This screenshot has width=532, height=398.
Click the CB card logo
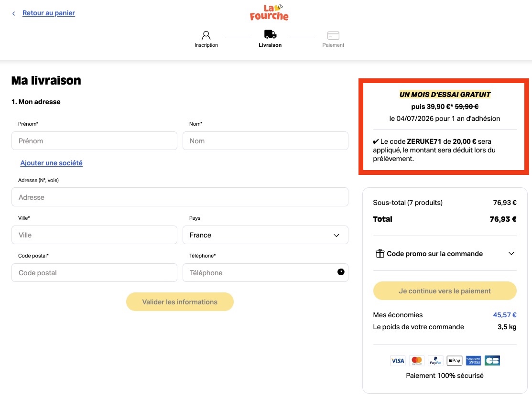pyautogui.click(x=492, y=361)
